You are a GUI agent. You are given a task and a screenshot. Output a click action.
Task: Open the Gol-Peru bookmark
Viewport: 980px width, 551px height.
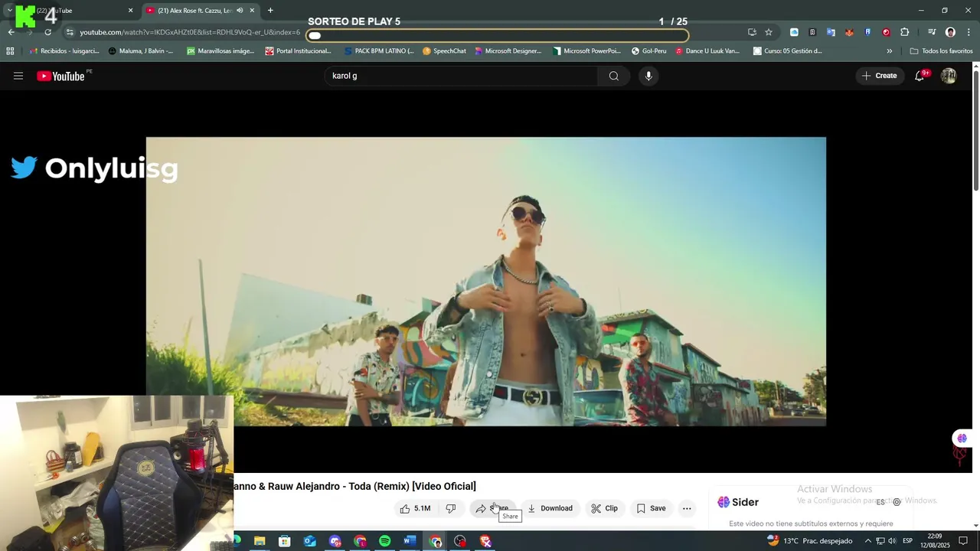(648, 51)
